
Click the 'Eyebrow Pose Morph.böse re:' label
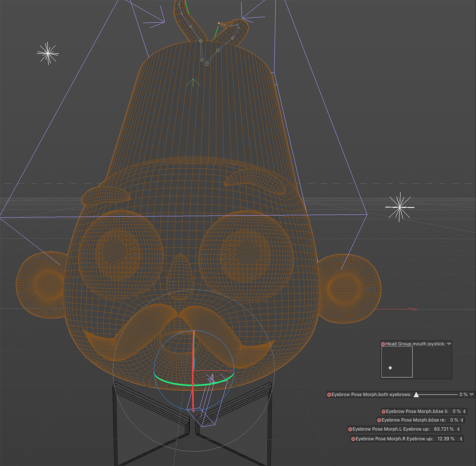click(x=414, y=420)
